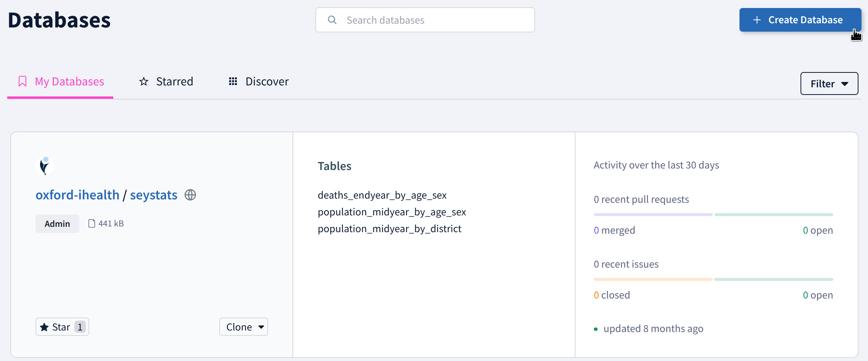Click the bookmark icon on My Databases
This screenshot has width=868, height=361.
[23, 81]
